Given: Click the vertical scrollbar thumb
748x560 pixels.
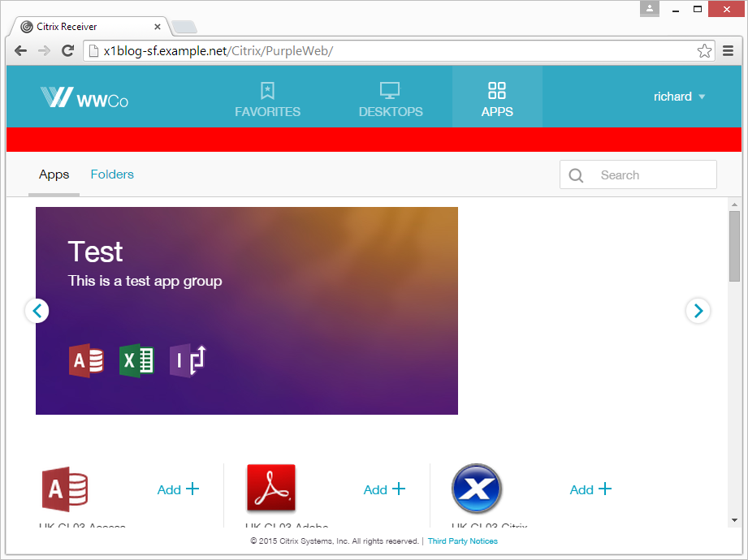Looking at the screenshot, I should 734,246.
